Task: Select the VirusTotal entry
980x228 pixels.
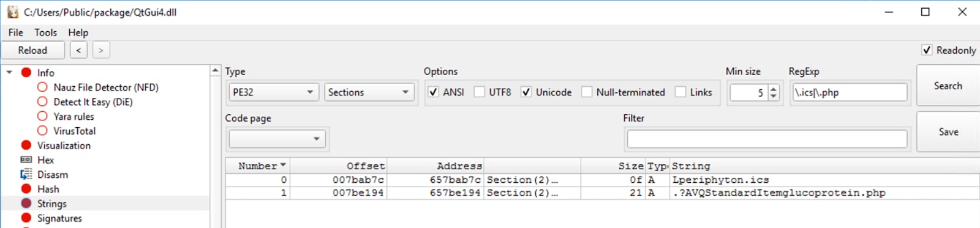Action: pos(74,131)
